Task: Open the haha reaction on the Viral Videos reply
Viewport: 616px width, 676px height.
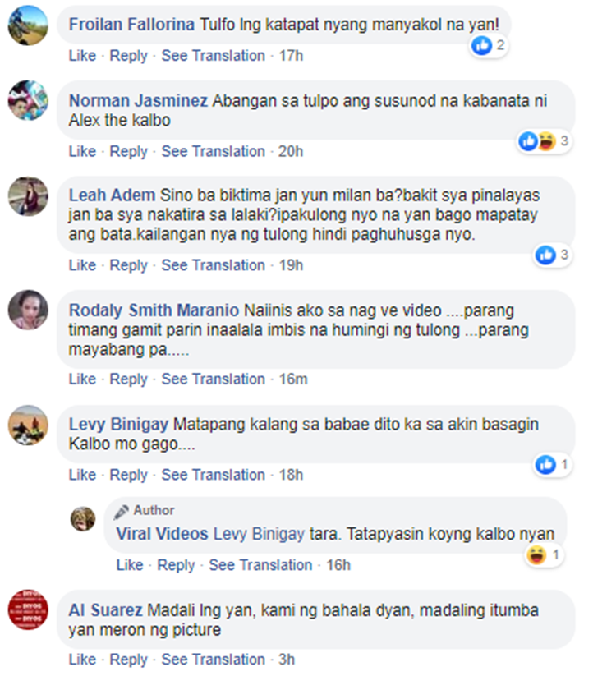Action: pos(544,555)
